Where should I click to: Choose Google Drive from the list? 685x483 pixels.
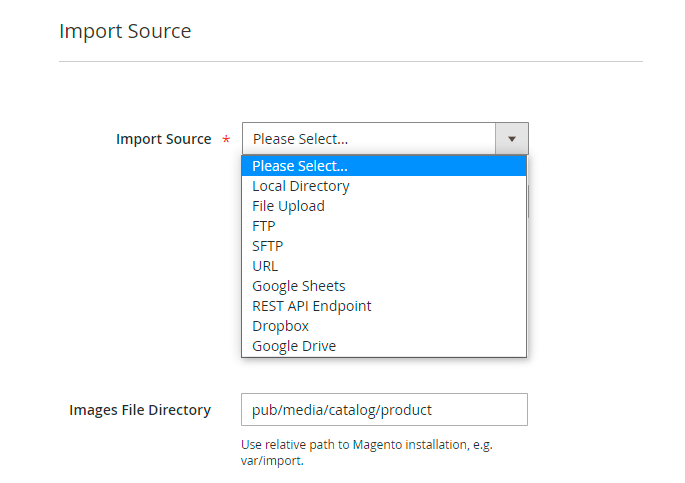(294, 346)
